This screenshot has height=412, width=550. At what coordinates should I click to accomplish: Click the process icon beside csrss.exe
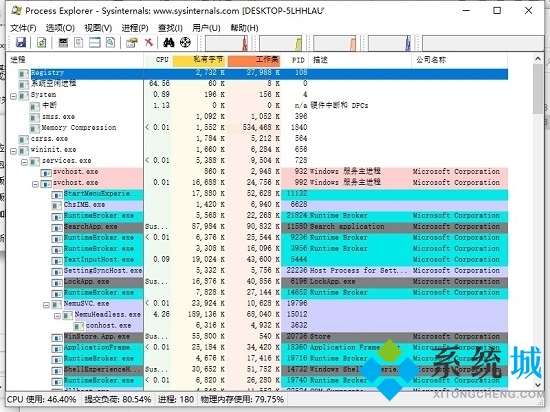pos(24,139)
